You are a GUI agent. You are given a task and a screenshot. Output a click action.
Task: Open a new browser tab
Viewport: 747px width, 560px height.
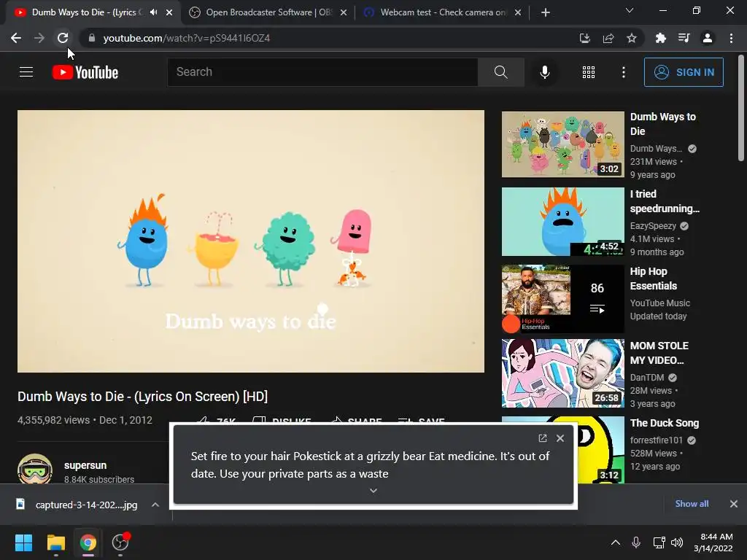point(546,12)
